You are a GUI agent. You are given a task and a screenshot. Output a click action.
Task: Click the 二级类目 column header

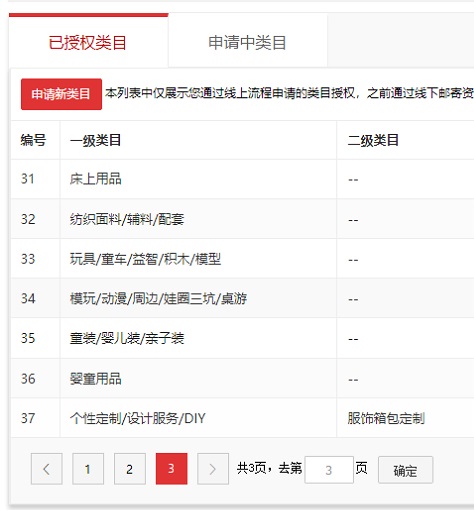(x=373, y=140)
